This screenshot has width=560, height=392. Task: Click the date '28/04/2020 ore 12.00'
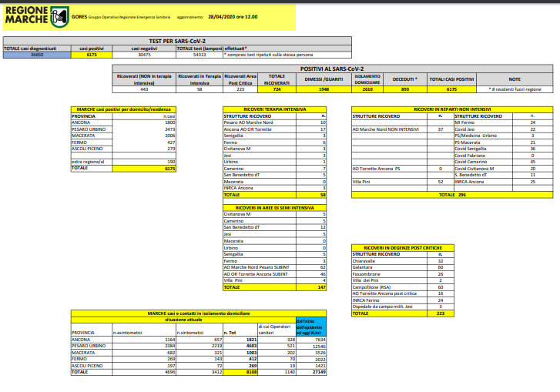click(233, 17)
